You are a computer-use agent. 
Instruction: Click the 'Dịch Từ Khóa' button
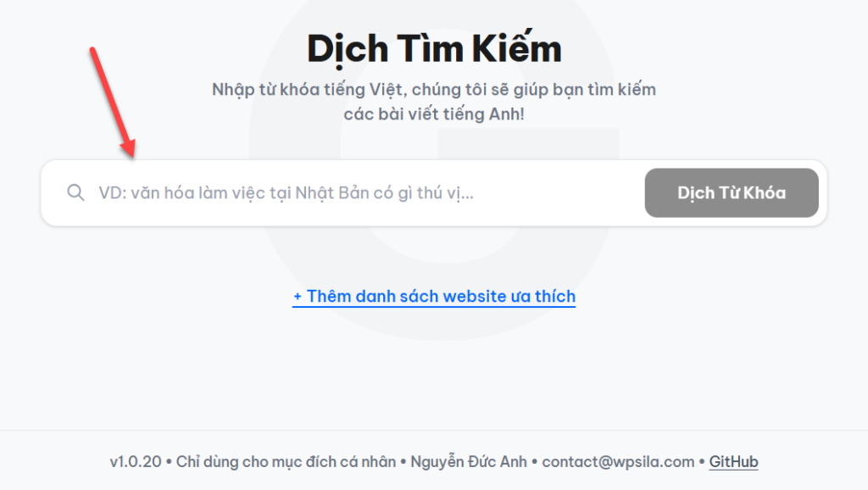click(x=731, y=192)
